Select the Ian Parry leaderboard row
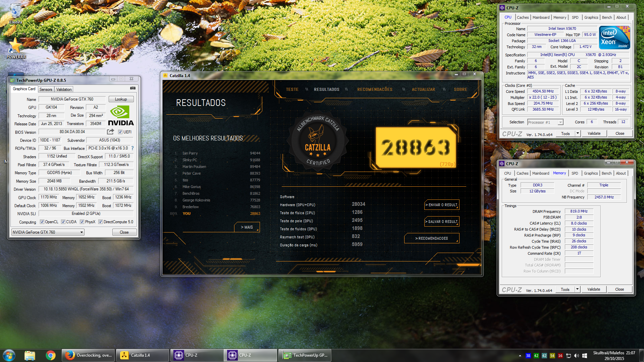Image resolution: width=644 pixels, height=362 pixels. 217,153
